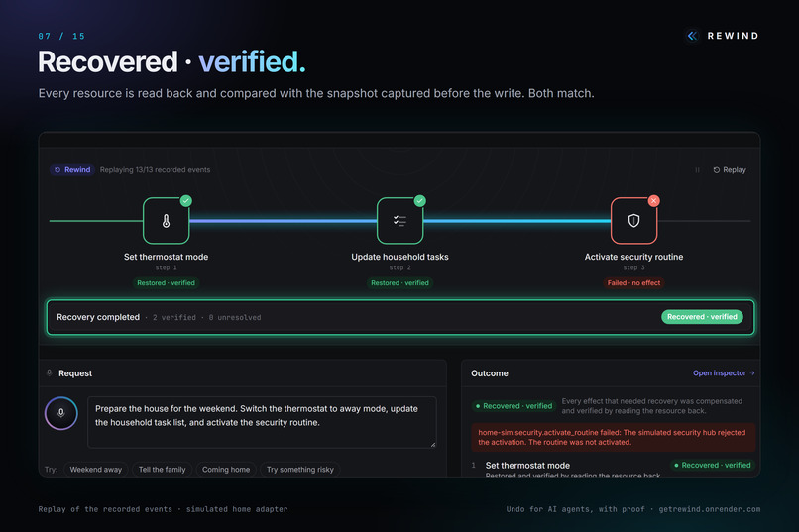
Task: Select the thermostat step icon
Action: point(167,221)
